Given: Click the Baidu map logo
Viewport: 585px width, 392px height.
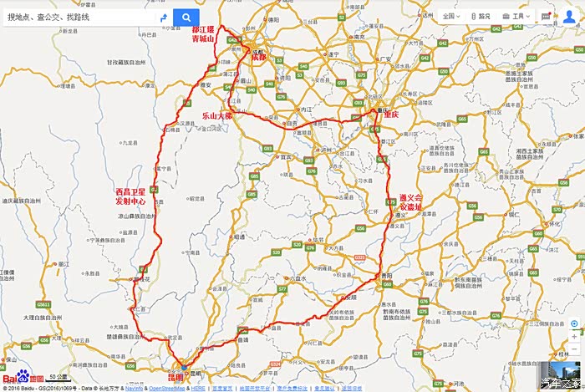Looking at the screenshot, I should click(x=23, y=377).
